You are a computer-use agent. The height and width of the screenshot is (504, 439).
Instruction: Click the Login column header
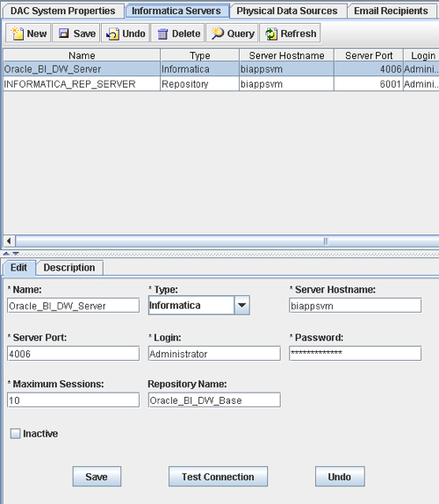(x=421, y=55)
